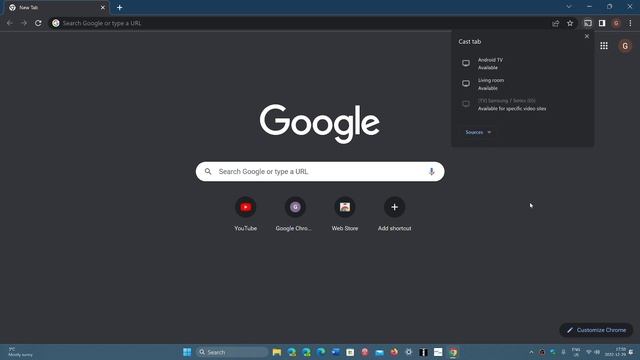Open the Google account G avatar on page

(625, 46)
